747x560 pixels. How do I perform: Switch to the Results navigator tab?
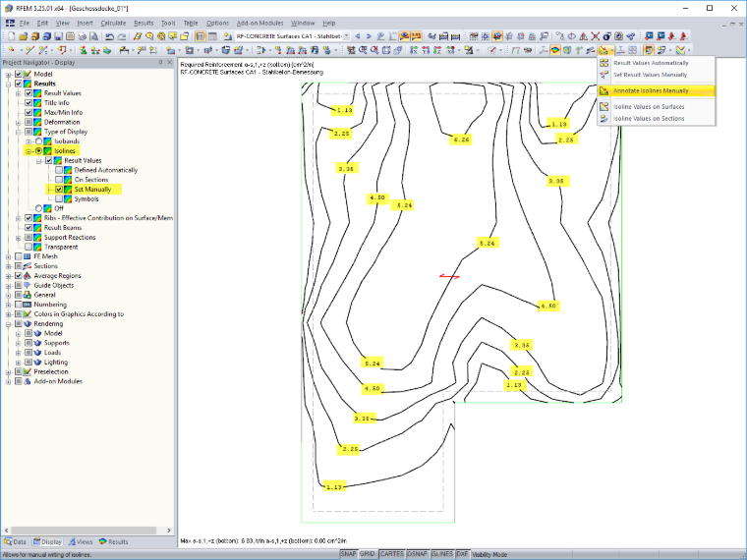click(x=113, y=542)
